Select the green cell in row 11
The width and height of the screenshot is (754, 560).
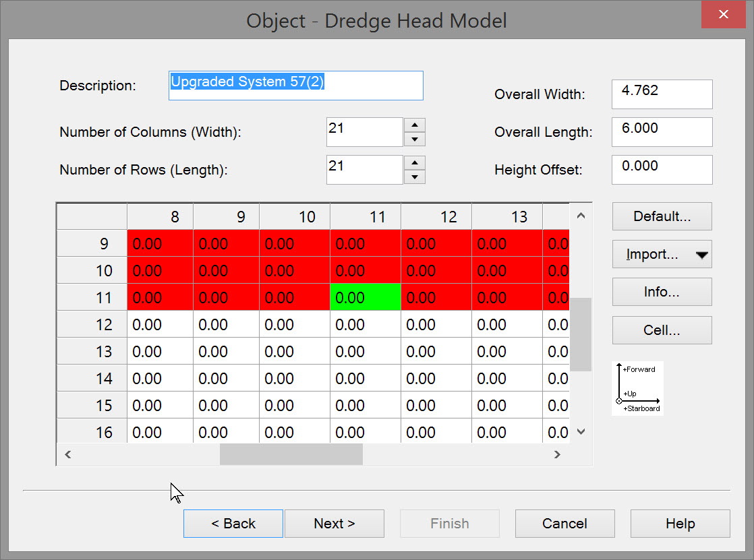pyautogui.click(x=365, y=297)
